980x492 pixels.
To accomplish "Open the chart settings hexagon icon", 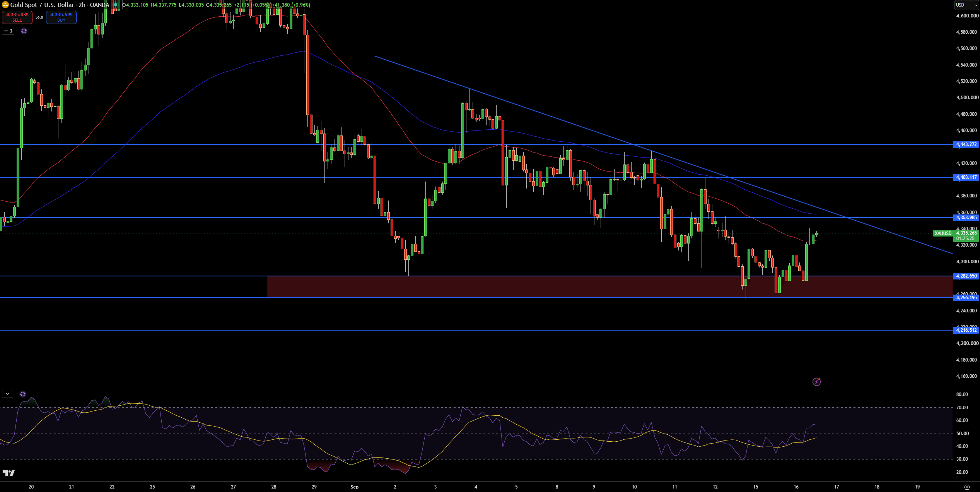I will [967, 487].
